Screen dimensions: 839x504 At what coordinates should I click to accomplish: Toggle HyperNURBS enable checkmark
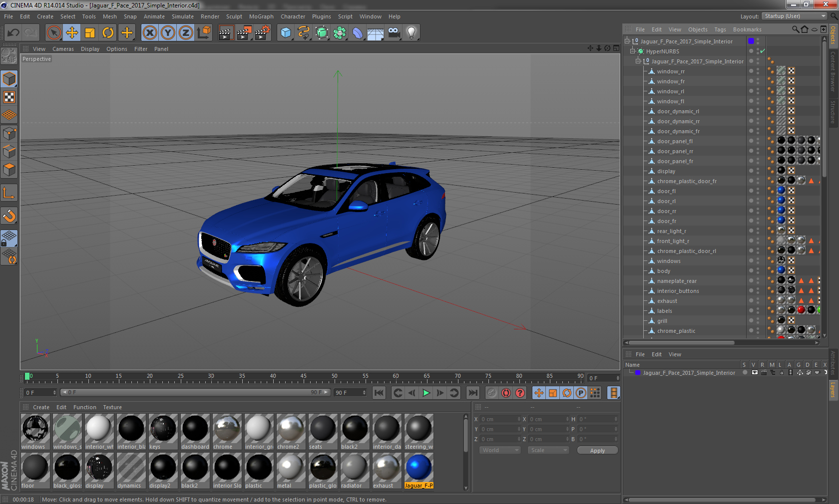(763, 51)
